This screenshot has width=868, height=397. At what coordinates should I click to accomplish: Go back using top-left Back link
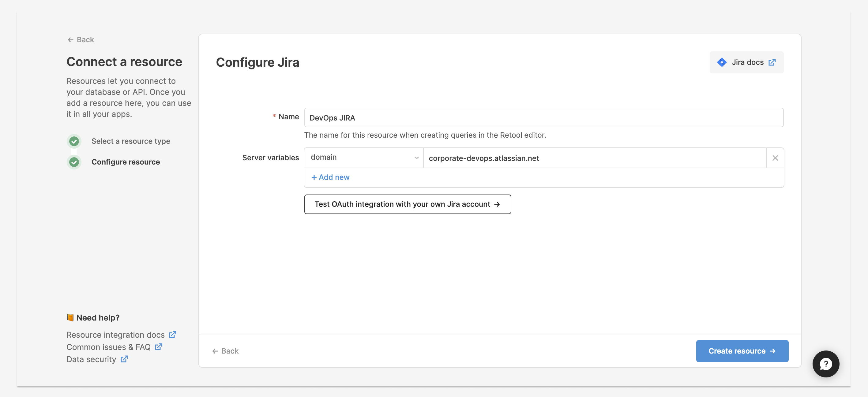click(x=81, y=40)
